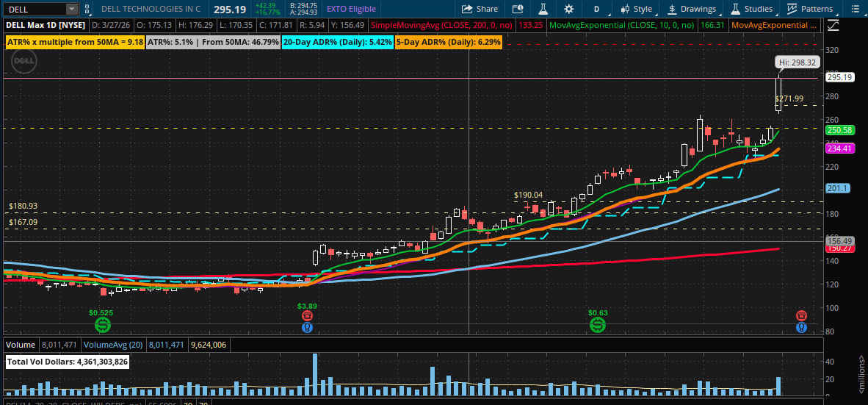Viewport: 868px width, 405px height.
Task: Click the 295.19 last price in header
Action: [x=230, y=9]
